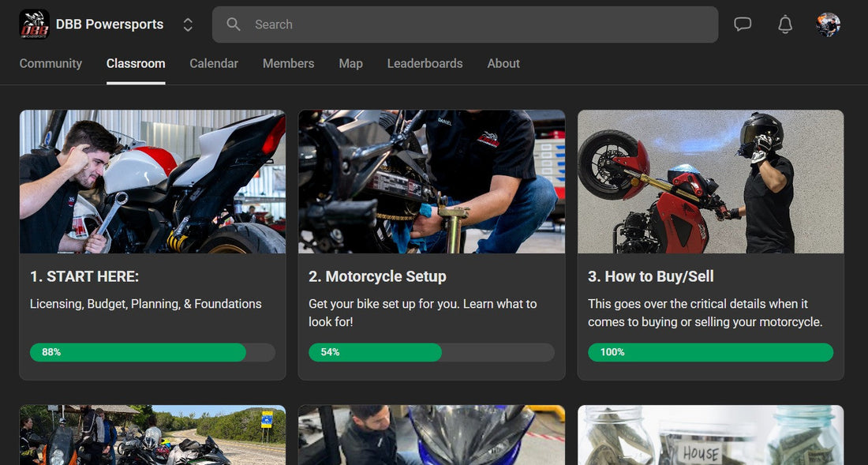Viewport: 868px width, 465px height.
Task: Select the Classroom tab
Action: 136,63
